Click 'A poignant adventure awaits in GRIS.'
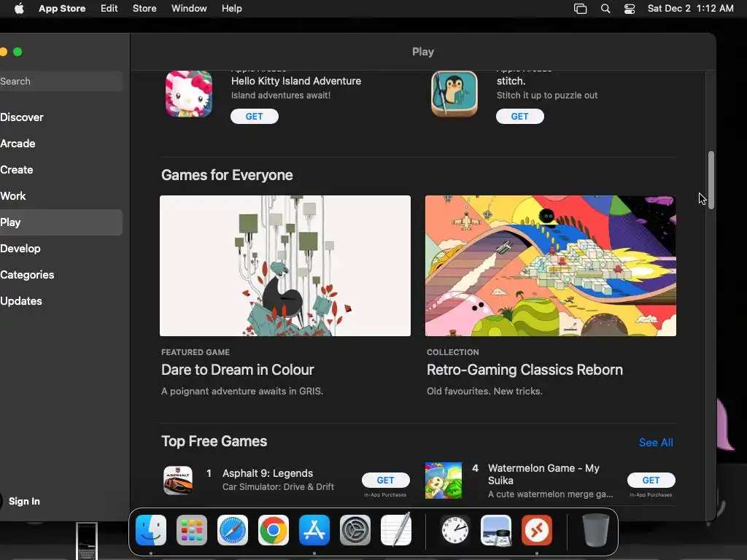747x560 pixels. 242,391
